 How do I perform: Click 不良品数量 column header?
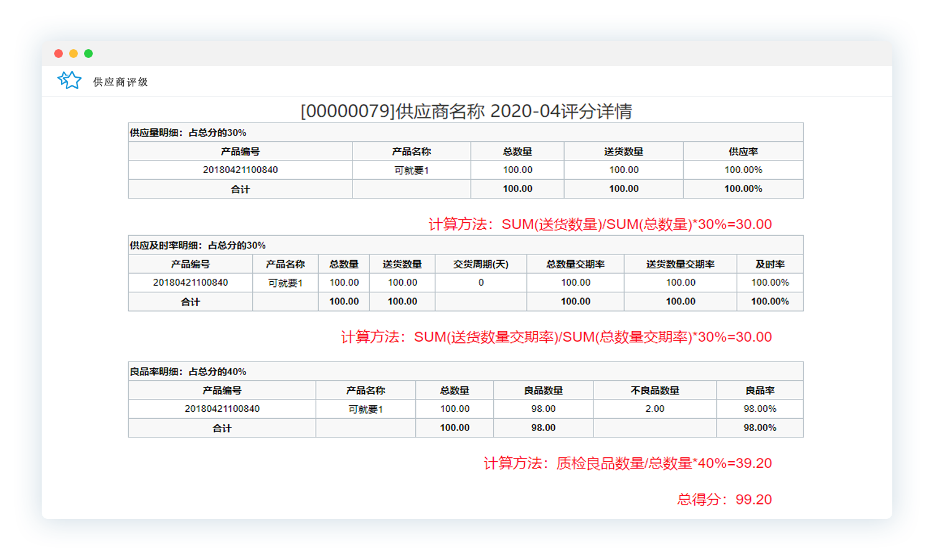point(654,390)
